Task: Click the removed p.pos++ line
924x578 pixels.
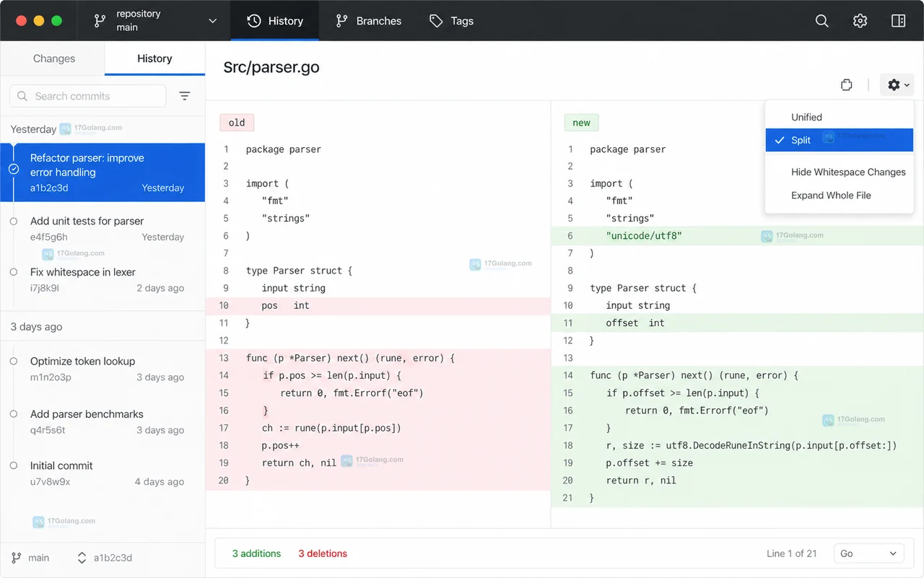Action: tap(378, 445)
